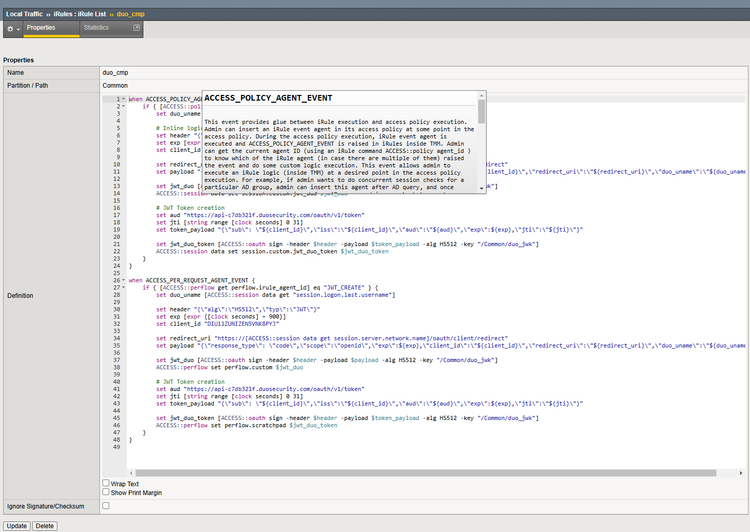The height and width of the screenshot is (532, 750).
Task: Fold the if block at line 27
Action: tap(123, 287)
